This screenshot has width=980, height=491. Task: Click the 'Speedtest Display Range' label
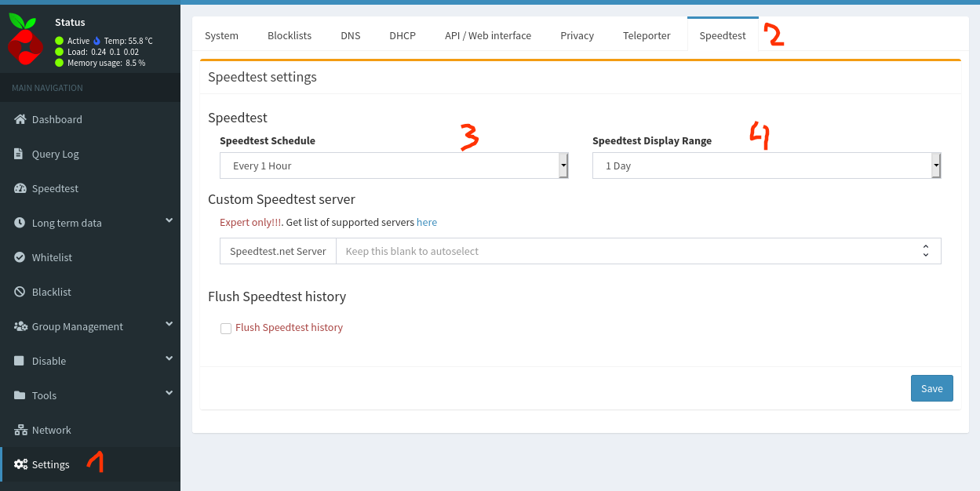tap(652, 141)
